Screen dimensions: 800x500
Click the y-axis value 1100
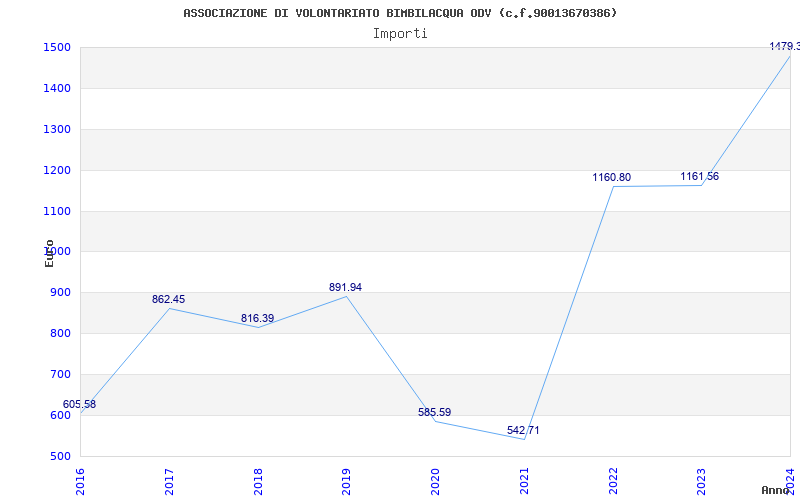point(57,211)
